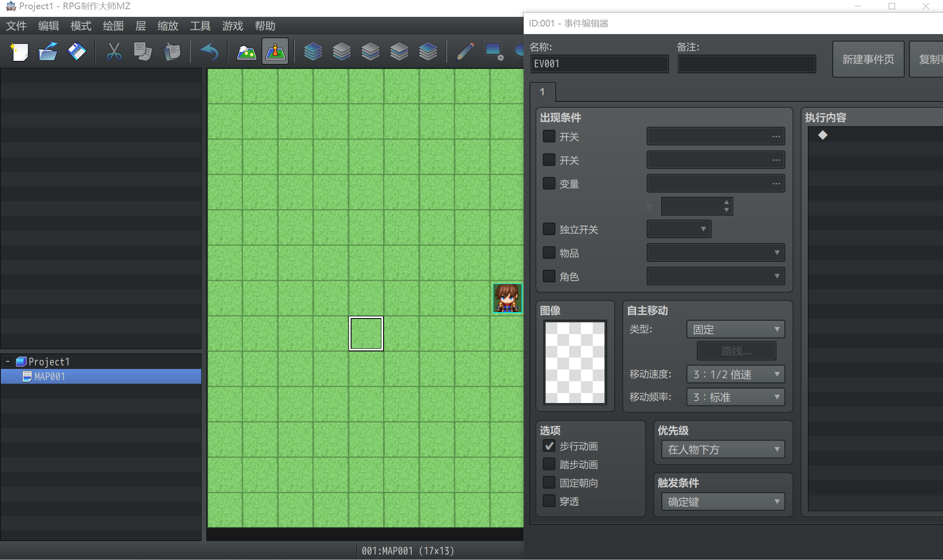Open the 工具 menu

click(200, 26)
